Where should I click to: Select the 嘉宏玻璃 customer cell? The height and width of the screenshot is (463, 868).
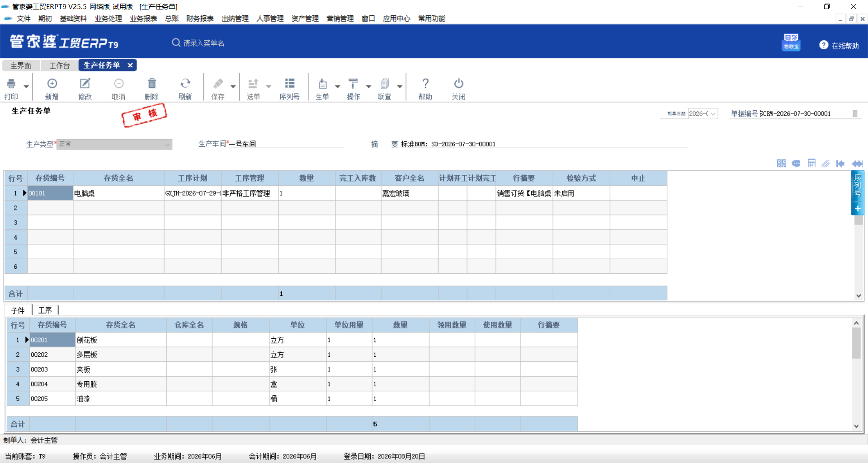pos(410,193)
